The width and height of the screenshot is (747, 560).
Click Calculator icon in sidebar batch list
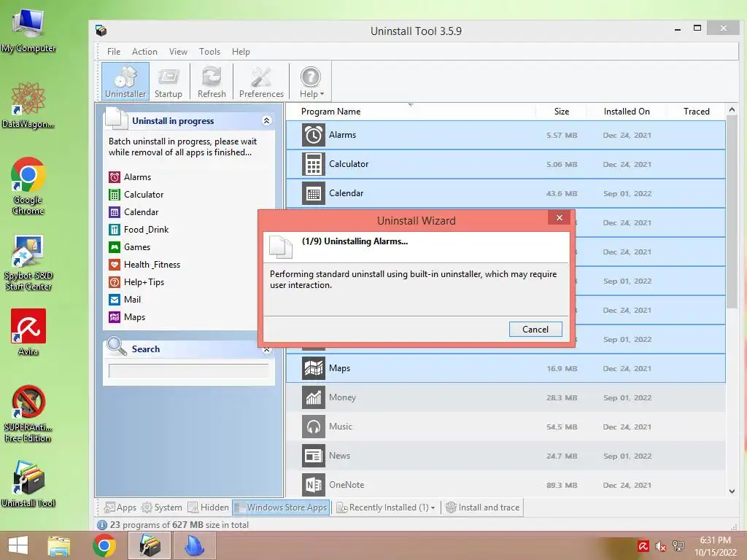[115, 195]
